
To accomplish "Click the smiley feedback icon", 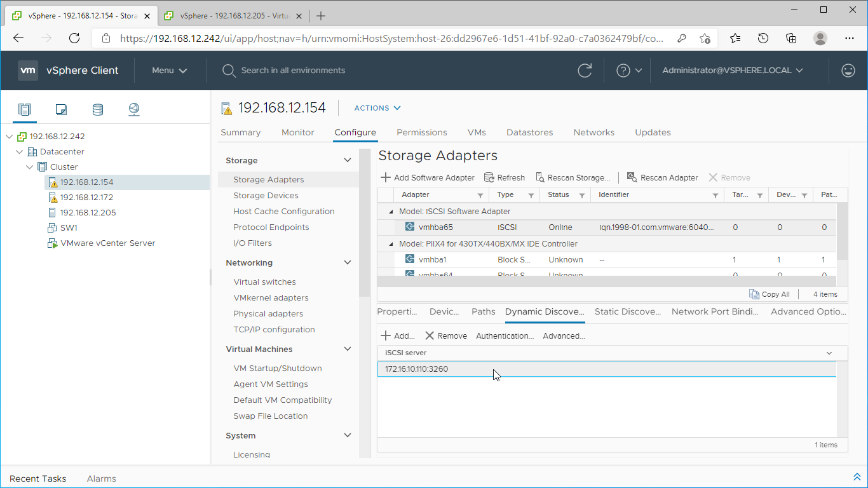I will point(848,71).
